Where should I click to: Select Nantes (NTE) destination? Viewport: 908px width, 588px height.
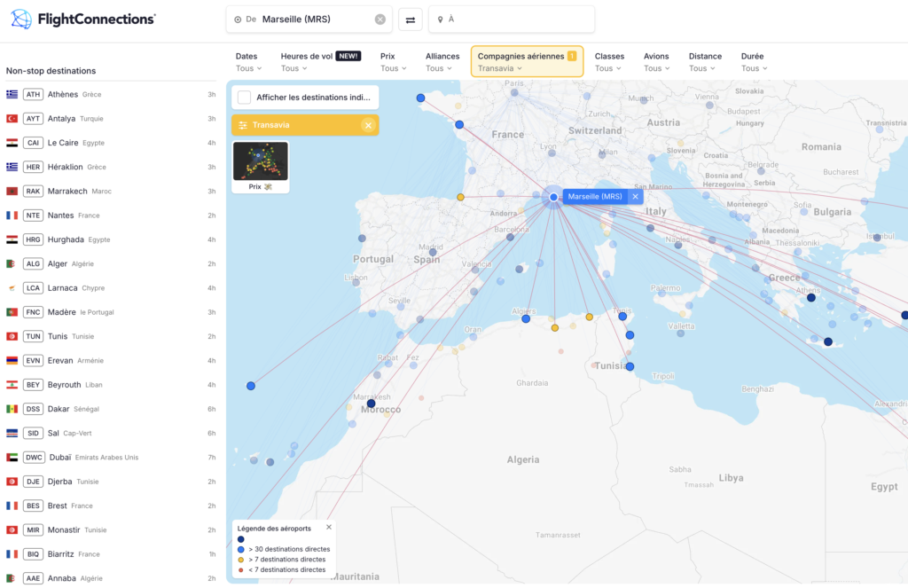pyautogui.click(x=111, y=216)
